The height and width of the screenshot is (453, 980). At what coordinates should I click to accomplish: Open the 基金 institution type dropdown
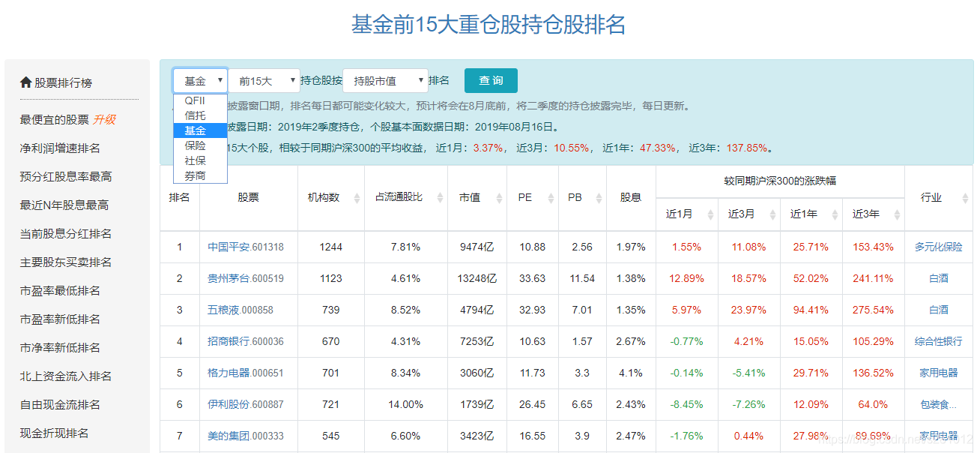[200, 81]
